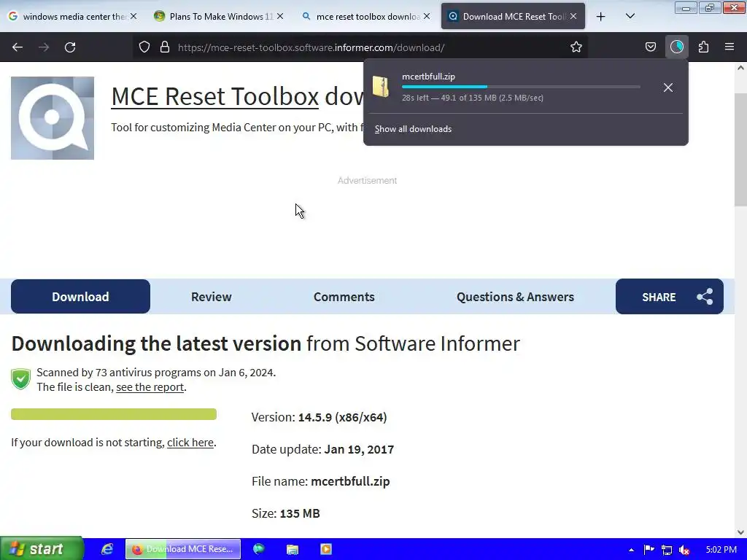Click the MCE Reset Toolbox logo image
Screen dimensions: 747x560
coord(53,118)
